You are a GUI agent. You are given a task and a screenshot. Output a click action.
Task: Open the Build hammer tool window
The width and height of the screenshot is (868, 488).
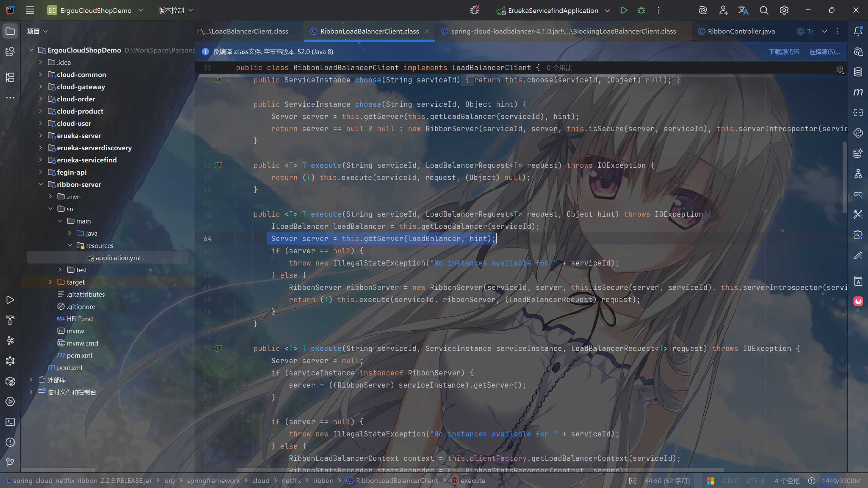(x=10, y=320)
